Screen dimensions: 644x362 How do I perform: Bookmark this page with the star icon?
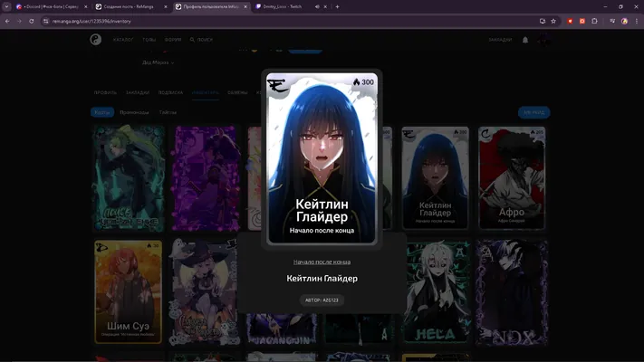tap(553, 21)
